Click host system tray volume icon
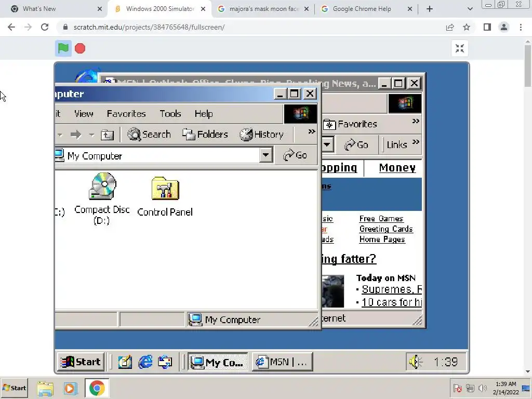The height and width of the screenshot is (399, 532). [x=482, y=388]
